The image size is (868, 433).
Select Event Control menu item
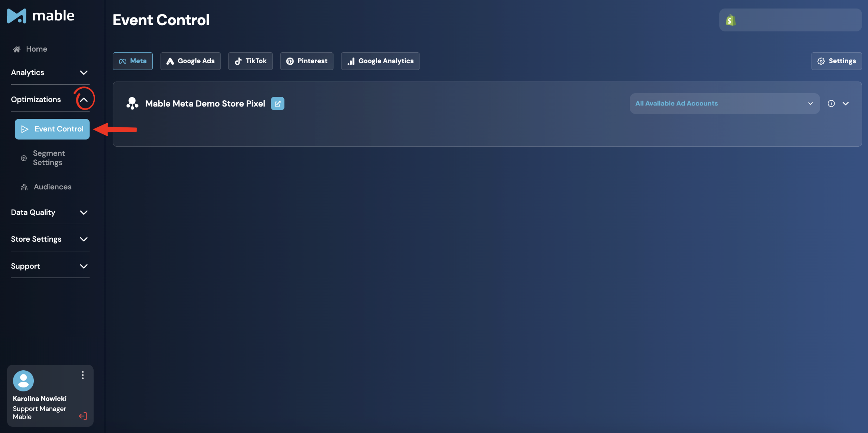(52, 129)
